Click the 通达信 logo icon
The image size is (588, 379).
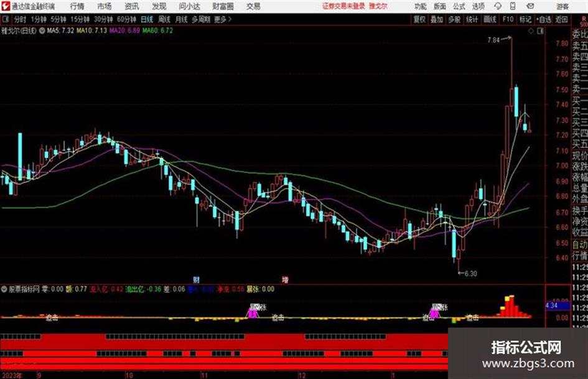coord(5,6)
